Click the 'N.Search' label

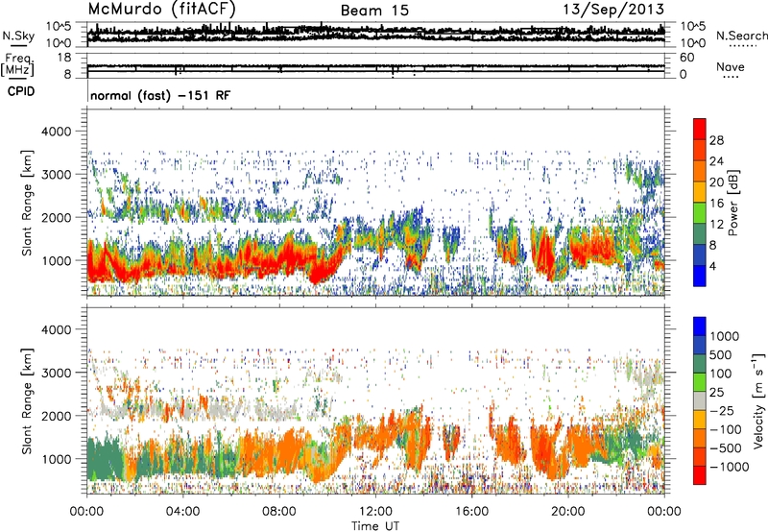[x=741, y=36]
